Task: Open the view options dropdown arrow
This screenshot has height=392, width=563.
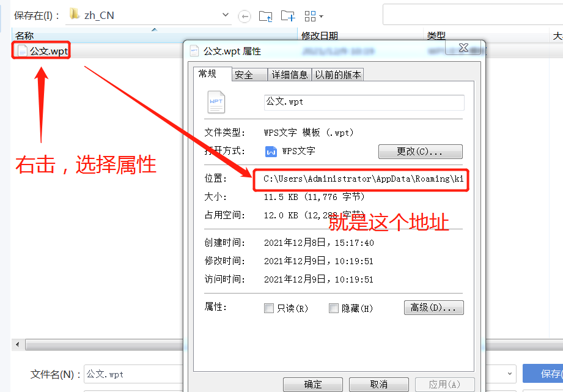Action: point(322,17)
